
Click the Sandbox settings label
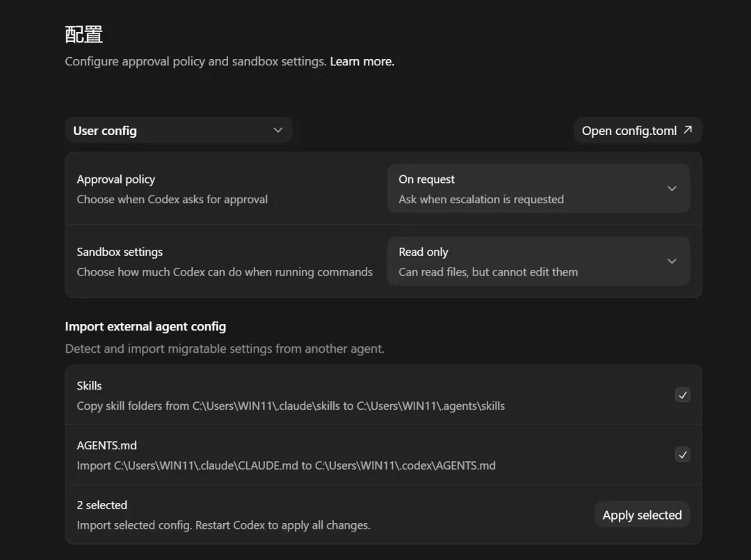click(120, 252)
